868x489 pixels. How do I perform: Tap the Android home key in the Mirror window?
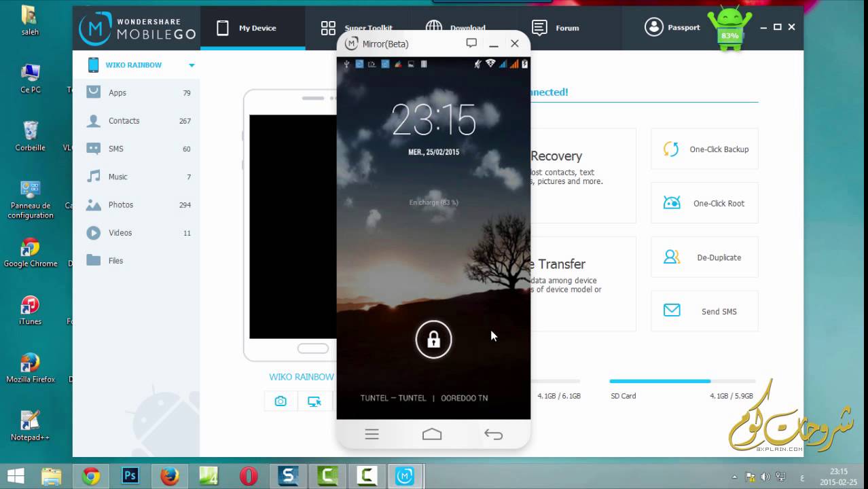(x=432, y=435)
